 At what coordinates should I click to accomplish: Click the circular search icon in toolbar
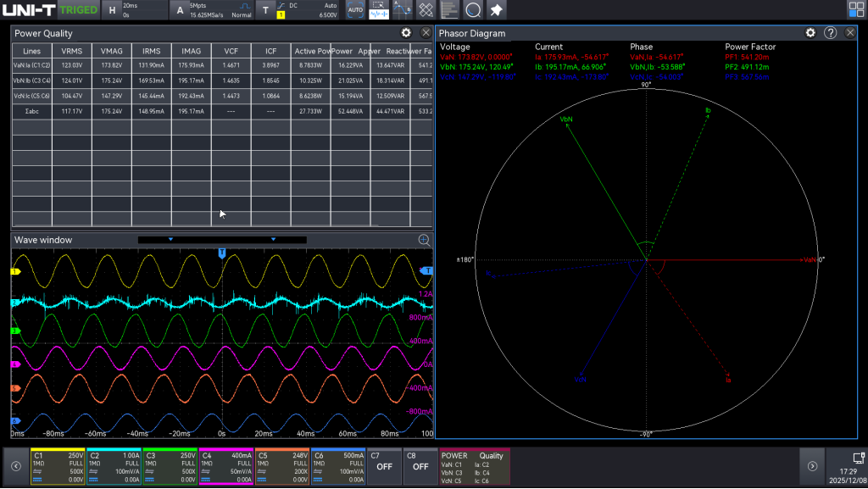pos(473,10)
